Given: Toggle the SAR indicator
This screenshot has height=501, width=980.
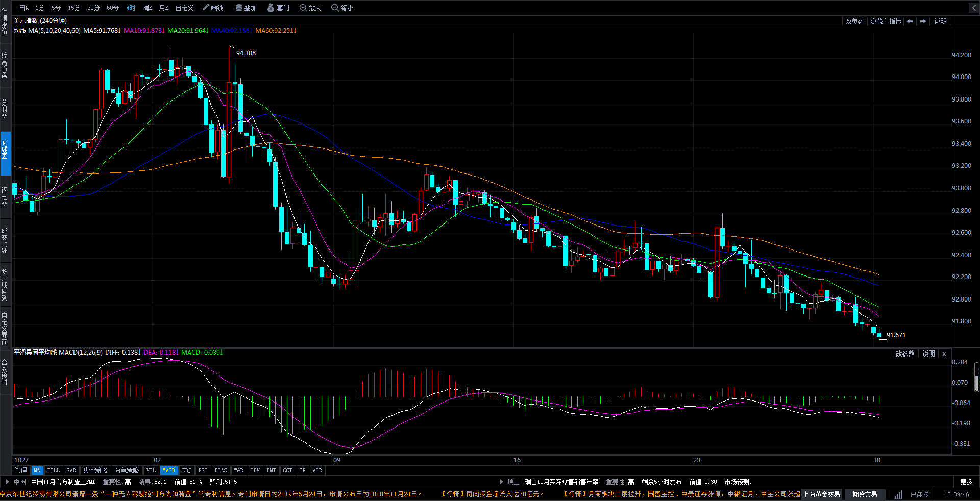Looking at the screenshot, I should pyautogui.click(x=71, y=470).
